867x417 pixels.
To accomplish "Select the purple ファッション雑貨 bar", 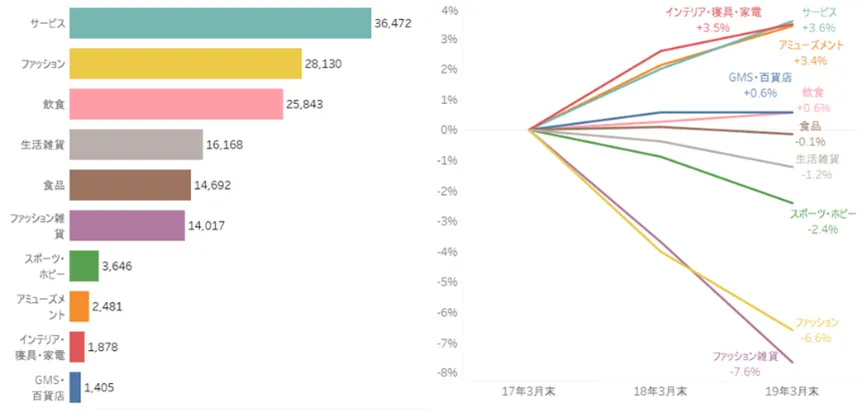I will [127, 226].
